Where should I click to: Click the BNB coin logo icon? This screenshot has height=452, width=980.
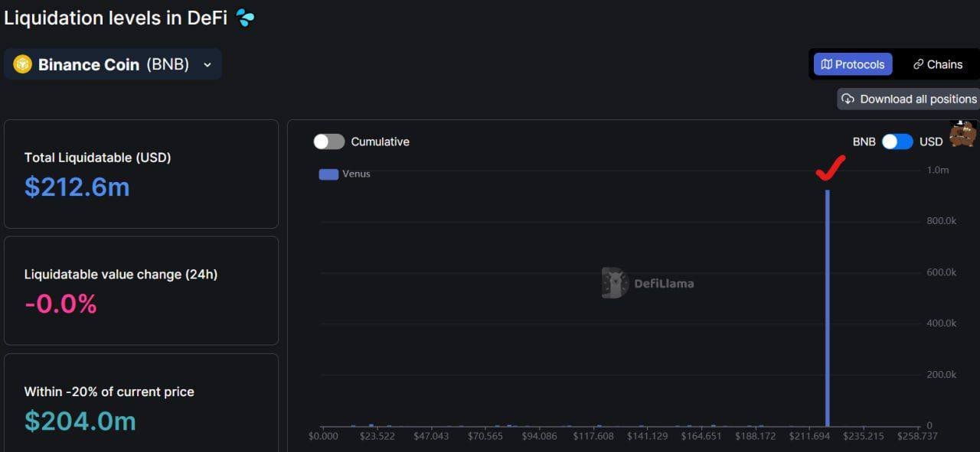[22, 64]
